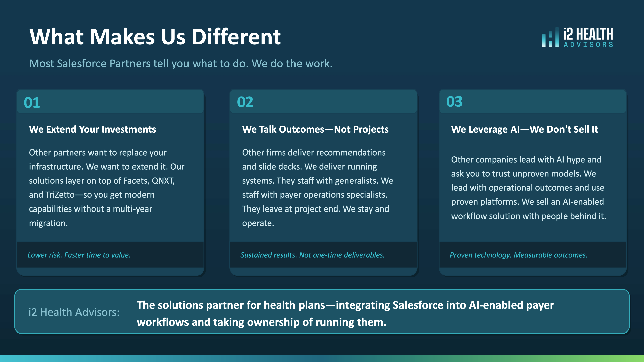Image resolution: width=644 pixels, height=362 pixels.
Task: Click the "ADVISORS" text under the logo
Action: (x=588, y=45)
